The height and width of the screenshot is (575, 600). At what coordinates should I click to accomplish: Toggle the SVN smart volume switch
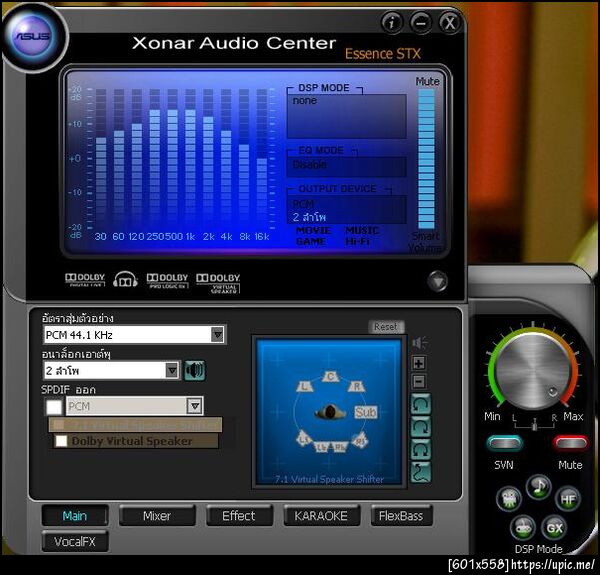point(504,443)
